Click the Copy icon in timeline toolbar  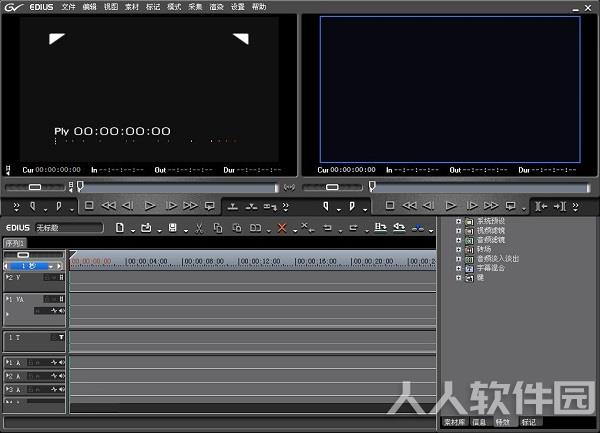(x=218, y=228)
